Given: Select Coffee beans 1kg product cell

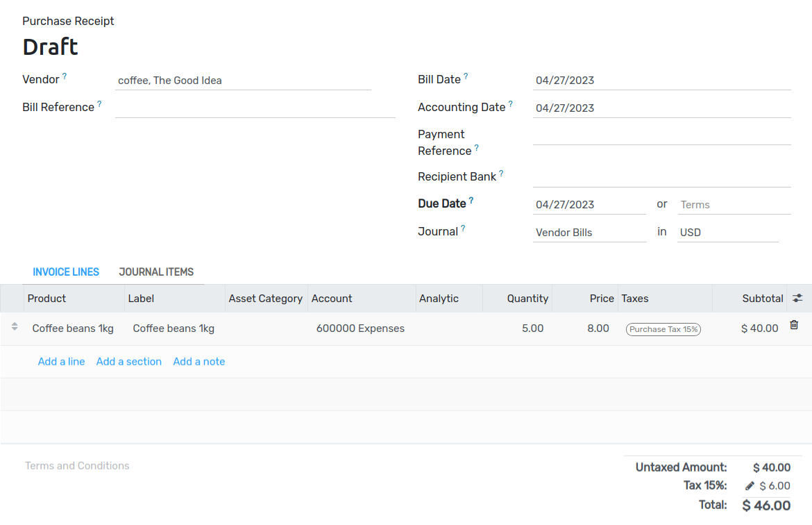Looking at the screenshot, I should pyautogui.click(x=73, y=328).
